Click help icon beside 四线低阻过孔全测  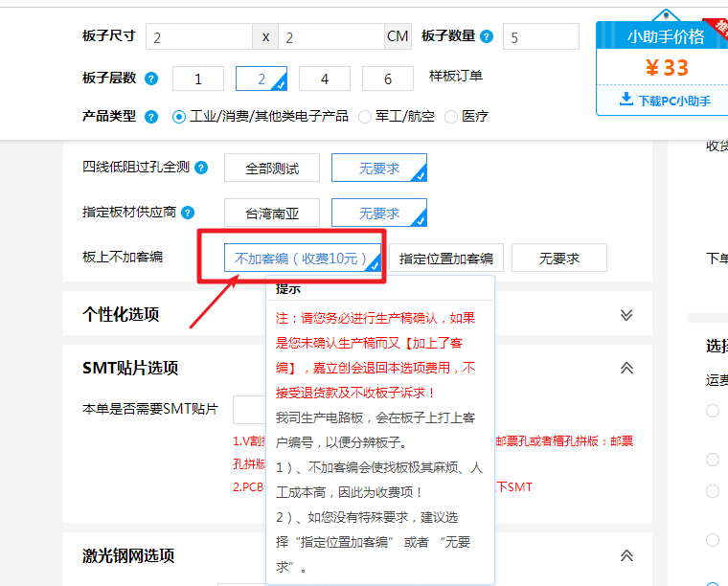pos(201,168)
